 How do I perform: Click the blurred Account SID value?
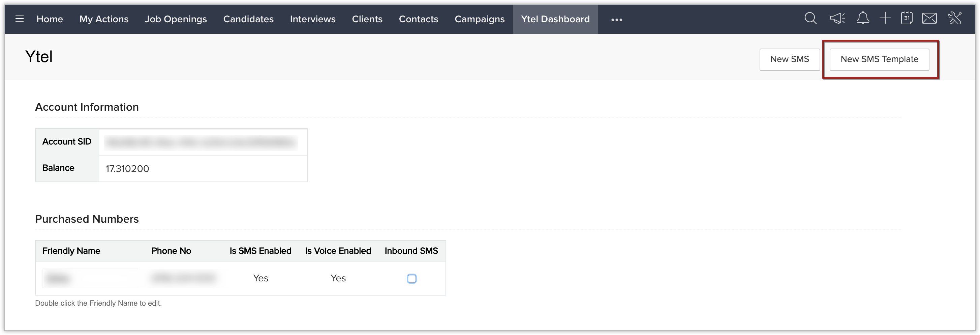tap(201, 142)
